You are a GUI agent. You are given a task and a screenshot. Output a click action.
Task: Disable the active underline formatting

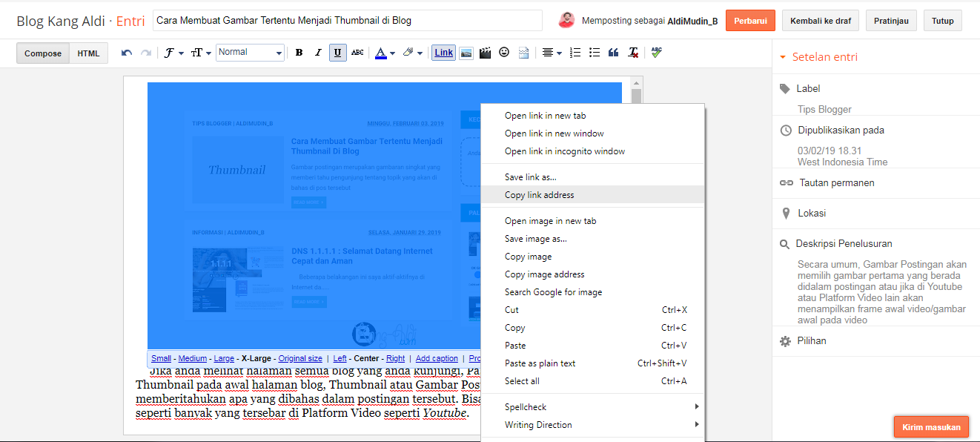click(x=337, y=53)
